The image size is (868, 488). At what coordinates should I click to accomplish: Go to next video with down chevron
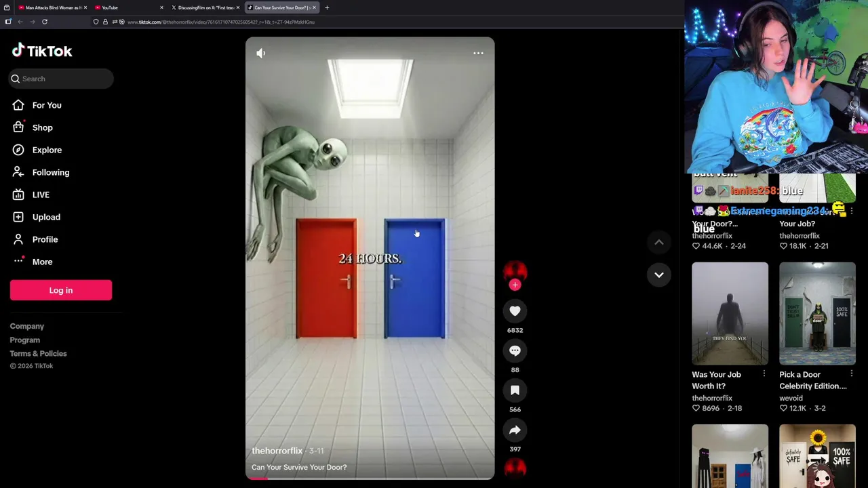(x=658, y=274)
